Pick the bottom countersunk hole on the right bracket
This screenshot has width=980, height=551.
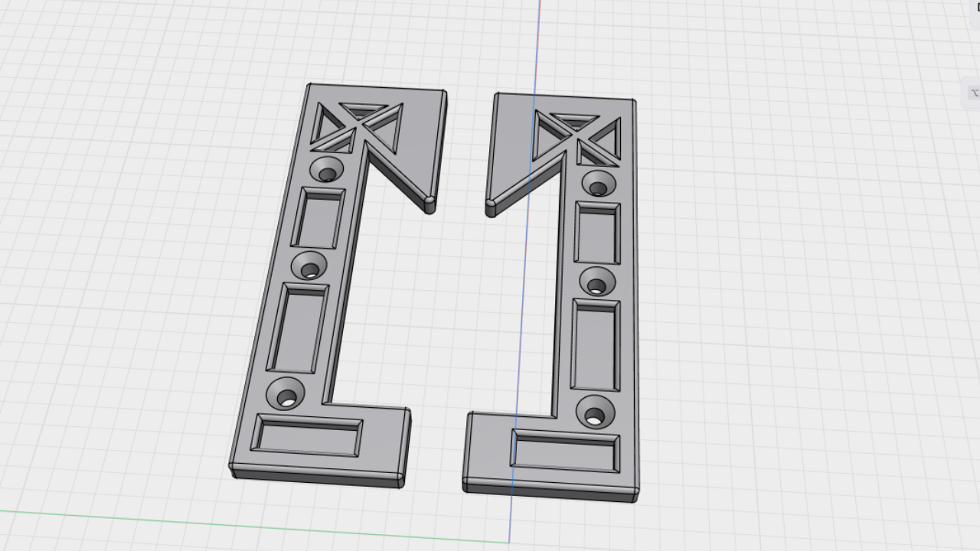(x=595, y=412)
